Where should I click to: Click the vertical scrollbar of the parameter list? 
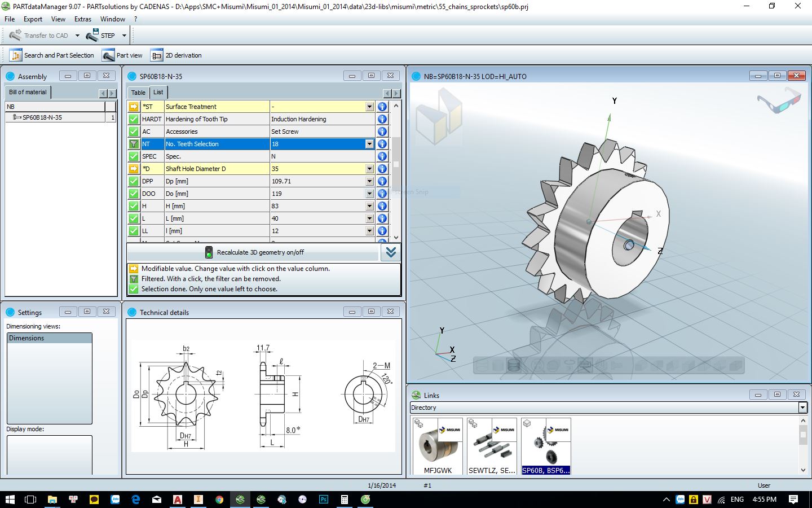(x=396, y=164)
